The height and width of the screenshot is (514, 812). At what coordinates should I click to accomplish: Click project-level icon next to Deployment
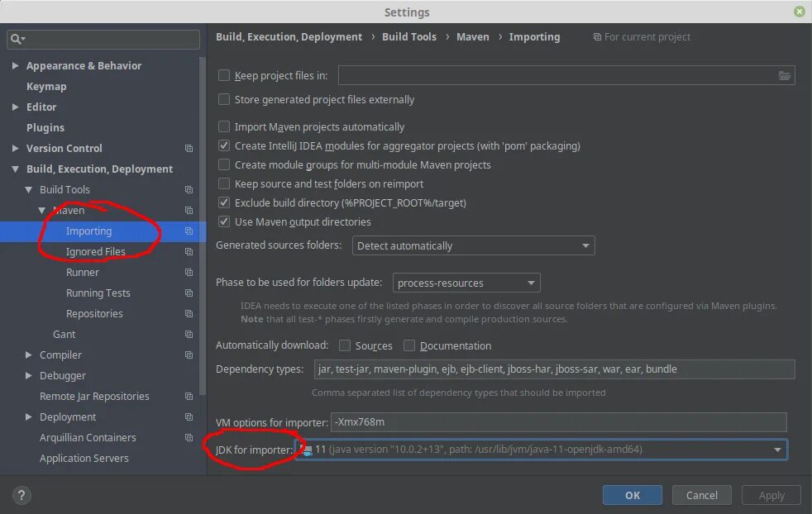pos(189,417)
